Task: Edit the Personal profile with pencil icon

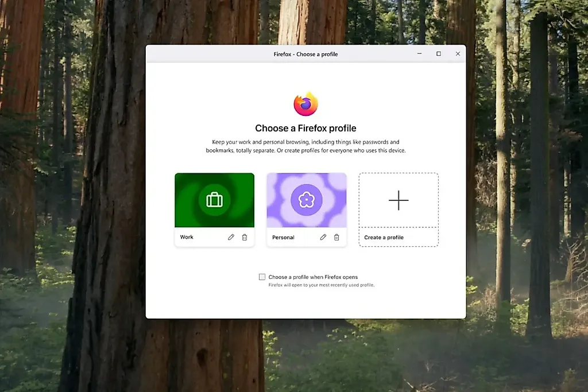Action: click(x=323, y=237)
